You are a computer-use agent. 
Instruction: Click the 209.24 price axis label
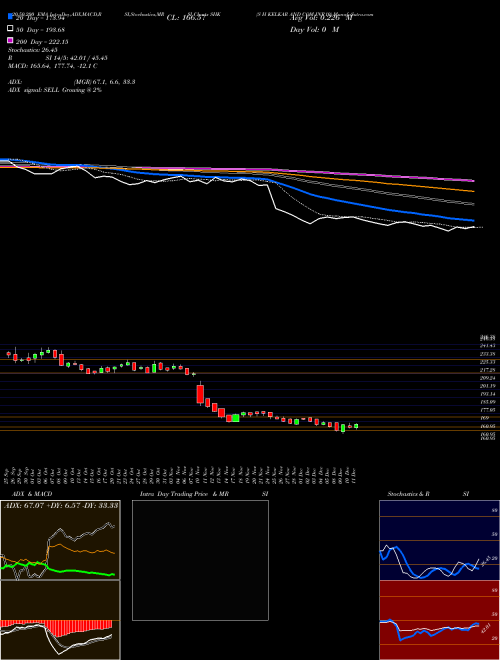488,378
